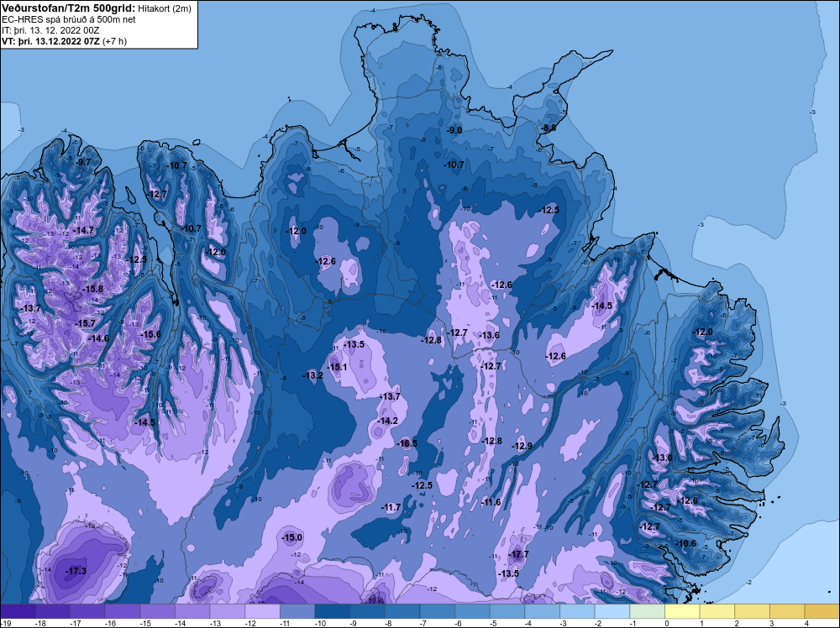Click the -16.5 temperature value

click(407, 443)
